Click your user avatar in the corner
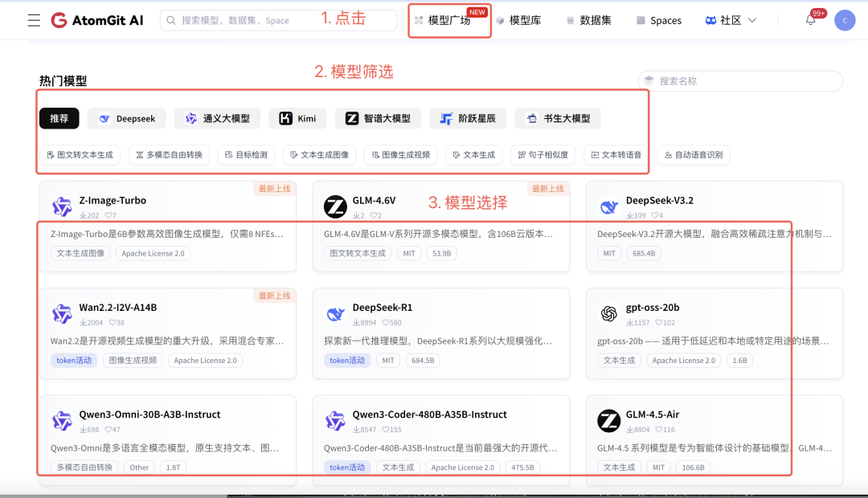 845,20
